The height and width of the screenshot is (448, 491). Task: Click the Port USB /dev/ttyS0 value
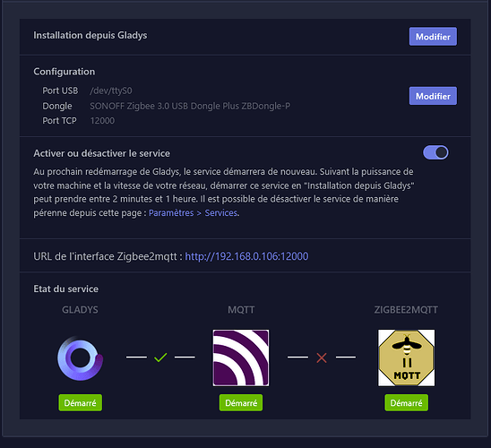click(x=111, y=90)
